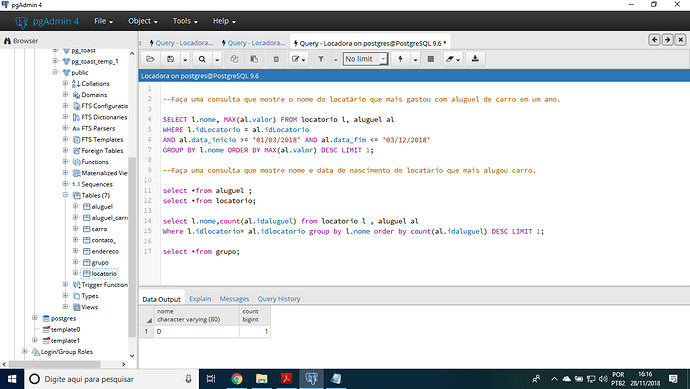
Task: Open the Clear eraser dropdown
Action: coord(452,59)
